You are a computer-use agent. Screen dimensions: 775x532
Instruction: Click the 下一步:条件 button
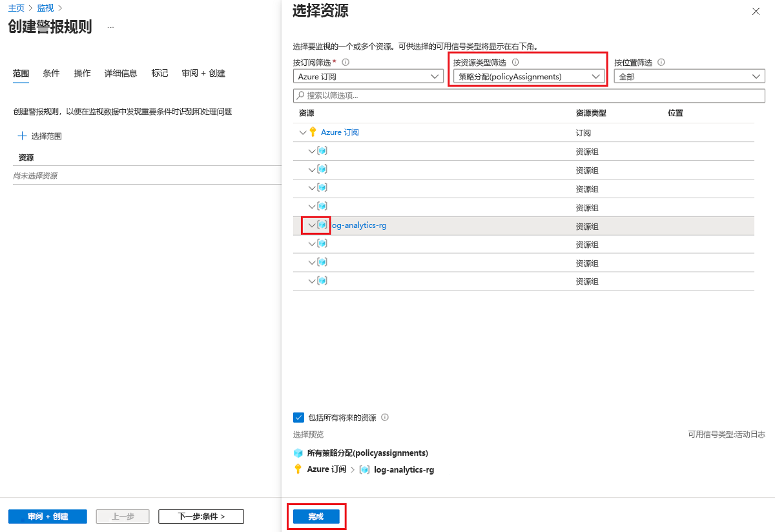tap(201, 517)
